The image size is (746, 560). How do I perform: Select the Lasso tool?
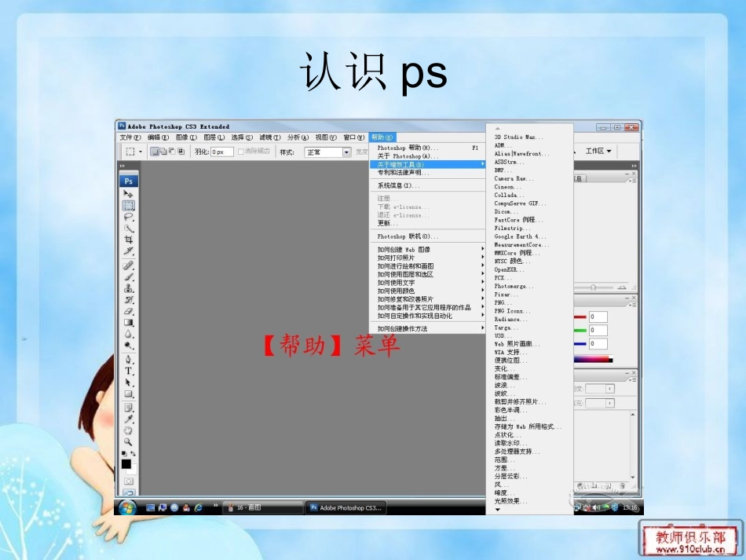tap(129, 217)
